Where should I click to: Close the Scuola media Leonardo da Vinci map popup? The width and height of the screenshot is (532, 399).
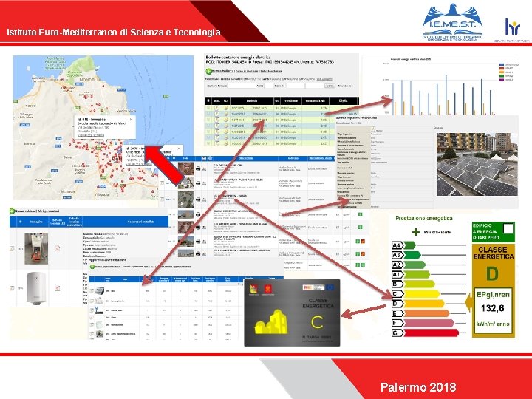coord(132,120)
